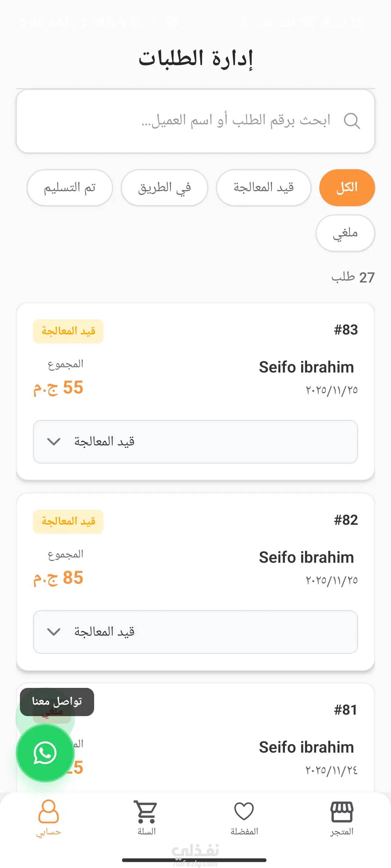Select the الكل (All) filter chip
Viewport: 391px width, 868px height.
347,188
